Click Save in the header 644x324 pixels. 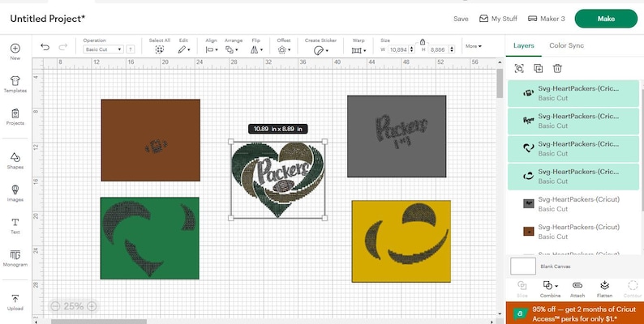461,19
